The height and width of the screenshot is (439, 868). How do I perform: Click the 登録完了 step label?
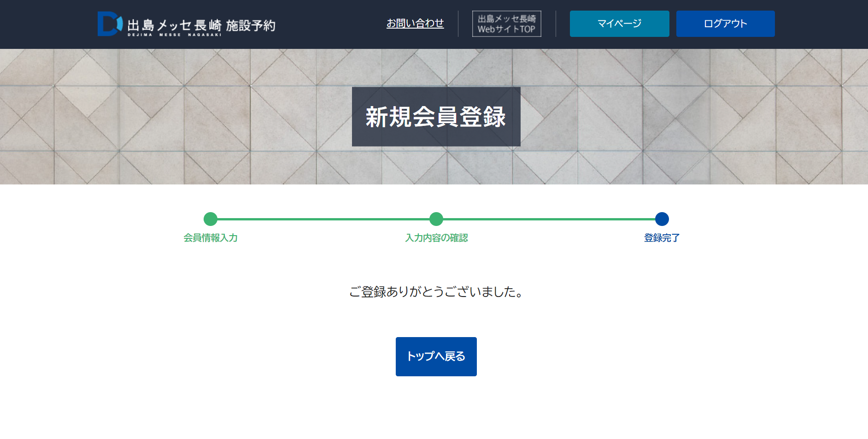tap(662, 238)
